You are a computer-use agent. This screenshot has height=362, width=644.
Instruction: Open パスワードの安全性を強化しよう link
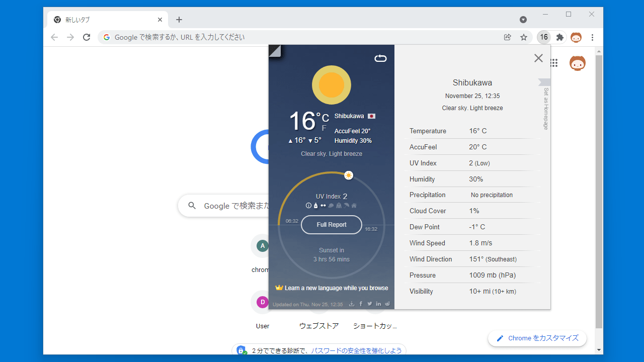point(356,350)
